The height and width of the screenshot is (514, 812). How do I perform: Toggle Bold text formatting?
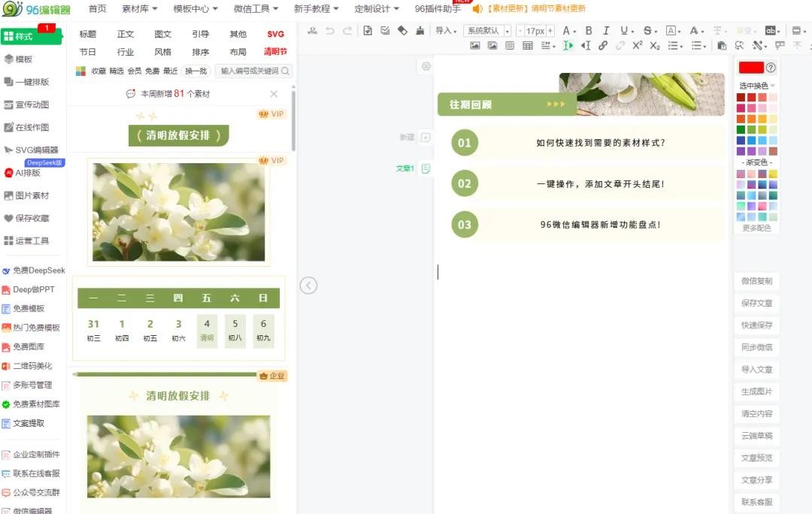tap(589, 31)
